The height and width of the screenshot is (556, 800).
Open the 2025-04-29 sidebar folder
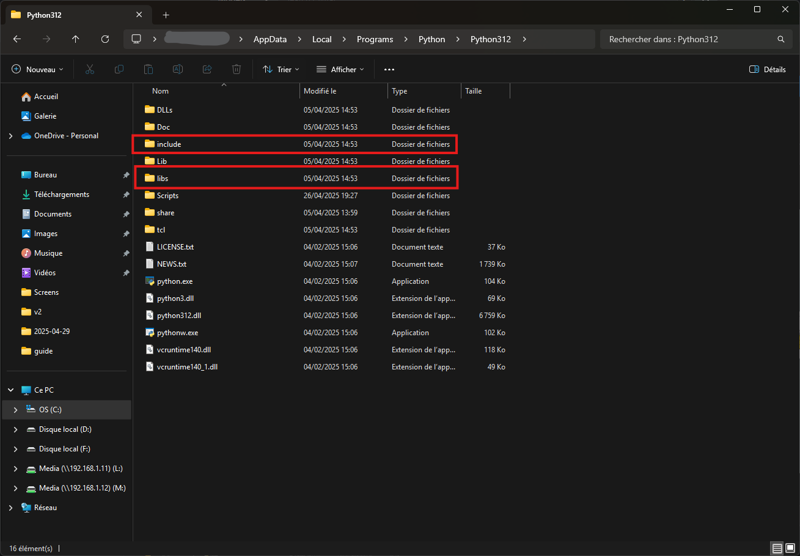coord(45,332)
